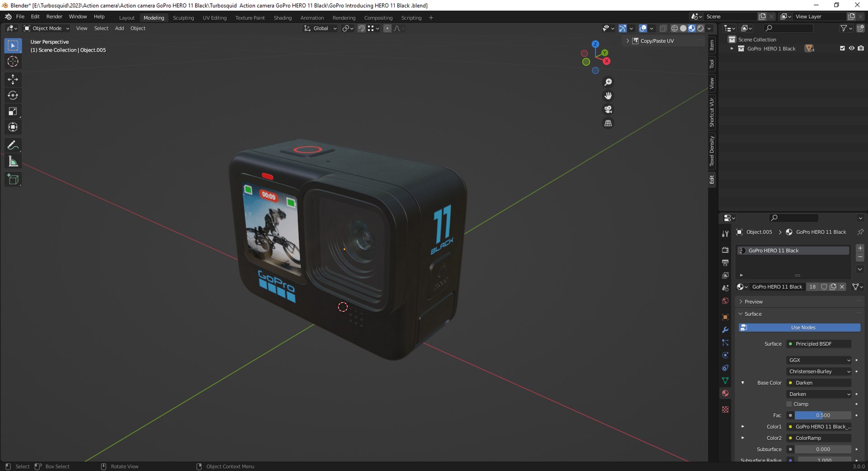Select the Add Cube tool
The height and width of the screenshot is (471, 868).
[13, 180]
